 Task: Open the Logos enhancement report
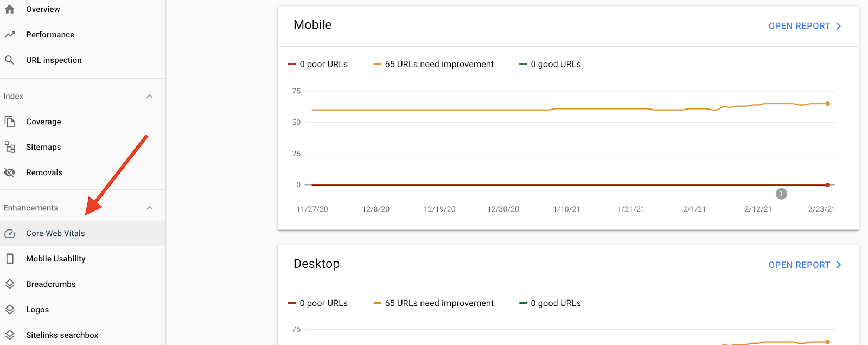(37, 310)
